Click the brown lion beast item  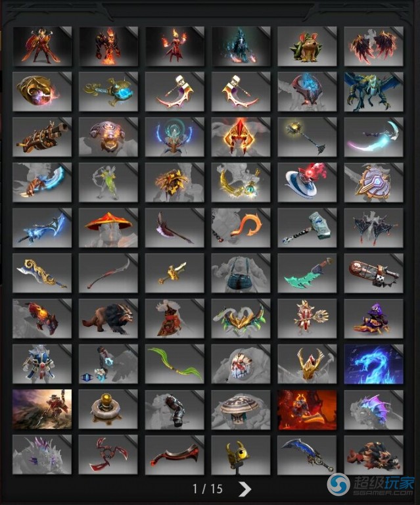point(108,318)
